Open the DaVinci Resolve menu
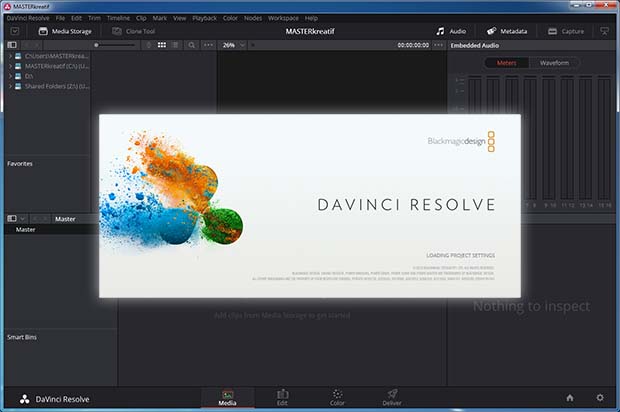The image size is (620, 412). (28, 18)
